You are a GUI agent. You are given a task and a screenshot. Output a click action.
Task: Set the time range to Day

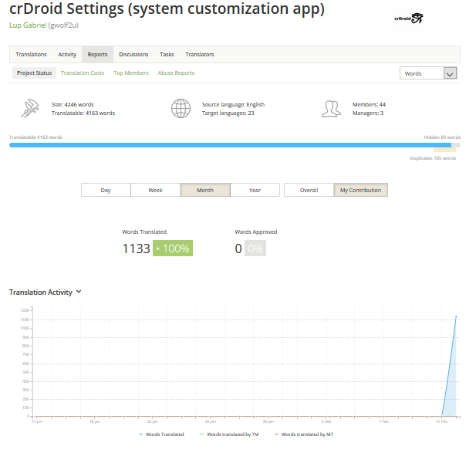click(x=106, y=190)
